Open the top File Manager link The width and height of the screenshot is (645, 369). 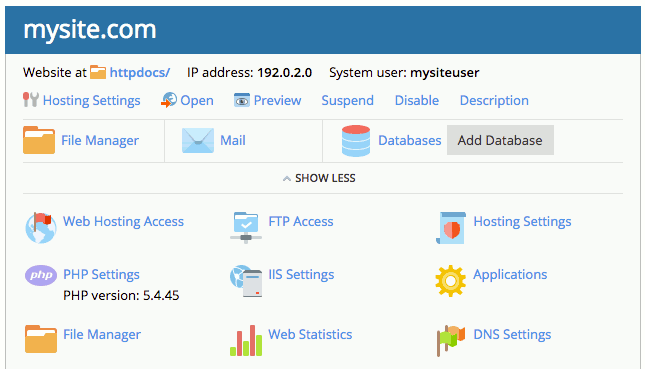[100, 140]
